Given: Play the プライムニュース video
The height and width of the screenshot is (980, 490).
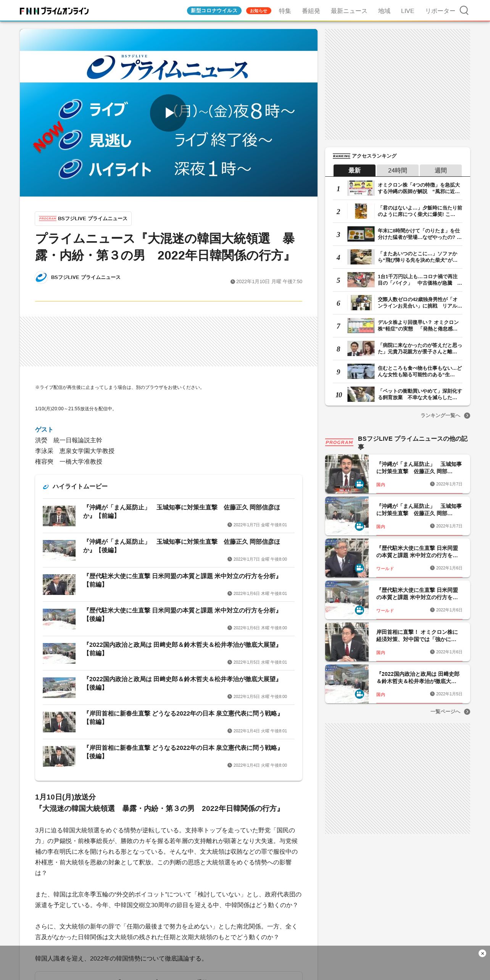Looking at the screenshot, I should (x=168, y=113).
